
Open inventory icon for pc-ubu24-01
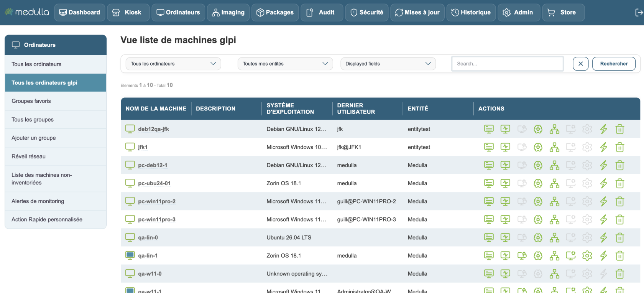tap(489, 183)
